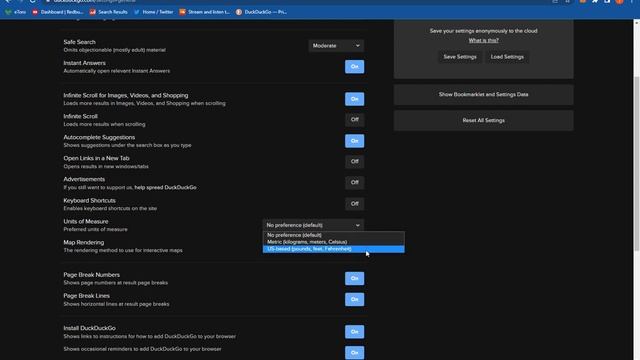Turn off Page Break Numbers
640x360 pixels.
point(354,278)
